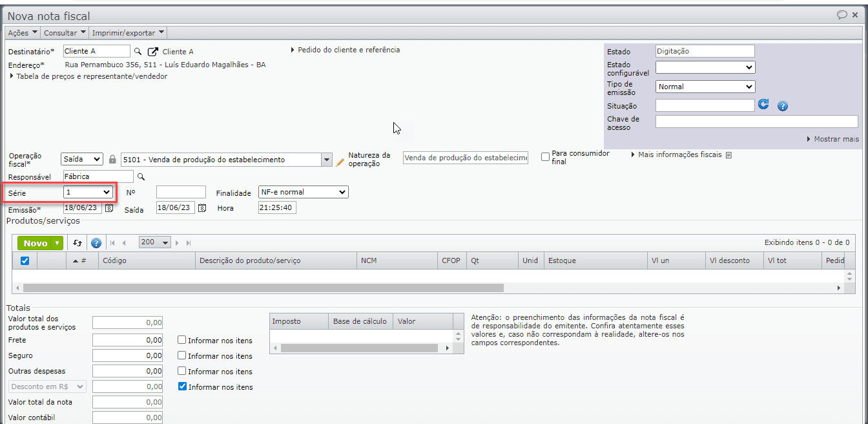Screen dimensions: 868x424
Task: Click the lock icon beside Operação fiscal
Action: 112,159
